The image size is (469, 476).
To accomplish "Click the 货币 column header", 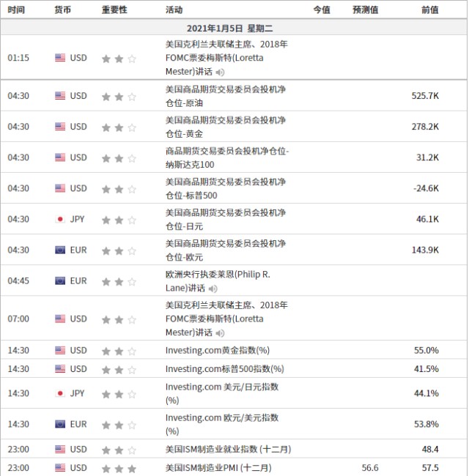I will 62,10.
